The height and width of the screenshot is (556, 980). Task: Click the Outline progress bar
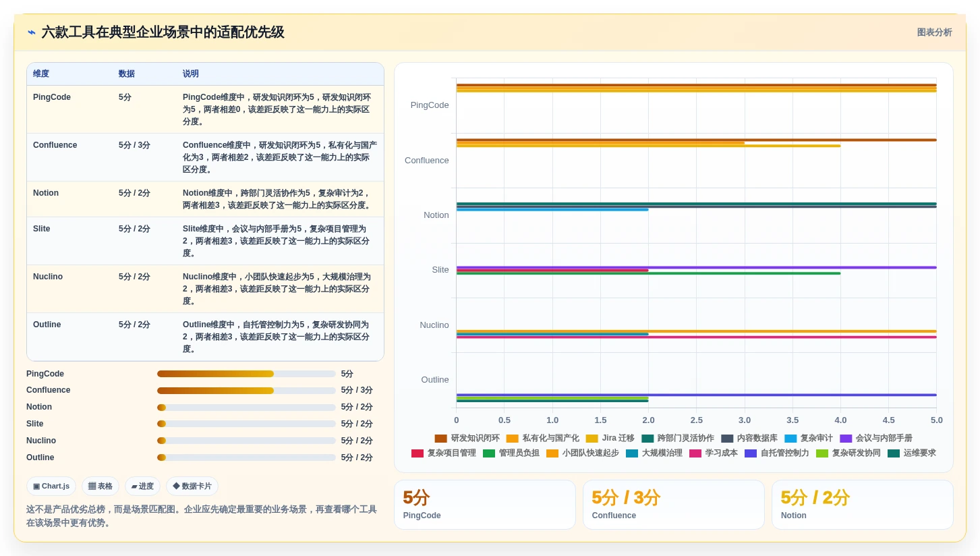246,457
